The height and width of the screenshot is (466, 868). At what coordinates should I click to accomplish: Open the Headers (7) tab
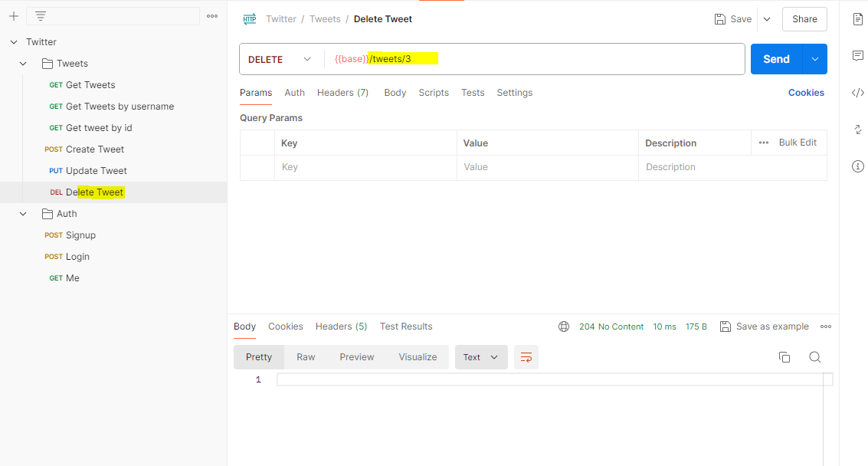pyautogui.click(x=342, y=93)
